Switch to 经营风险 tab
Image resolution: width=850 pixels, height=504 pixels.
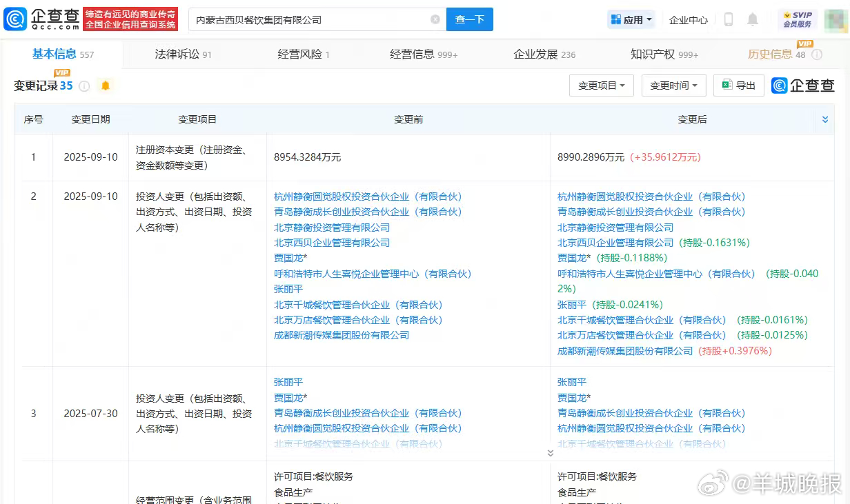[304, 54]
